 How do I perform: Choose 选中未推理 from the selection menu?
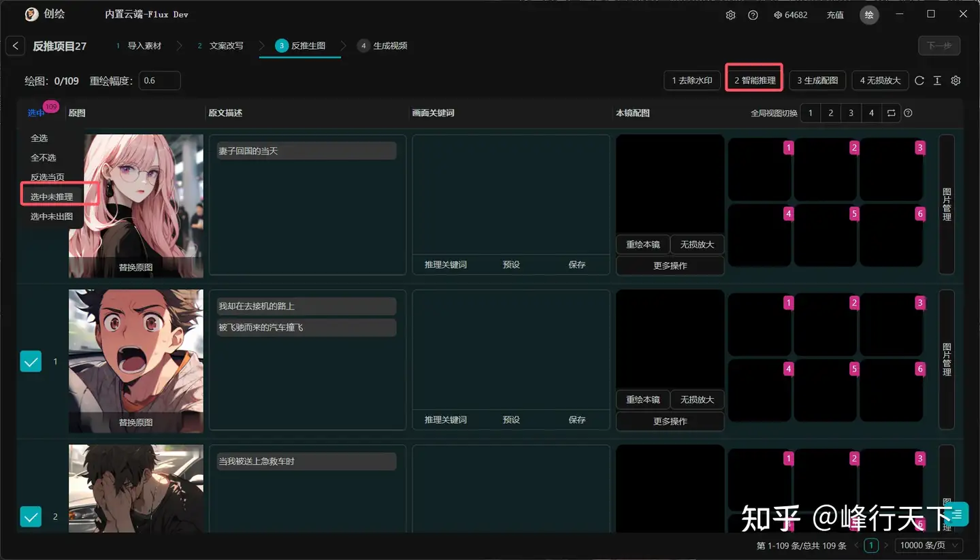(52, 197)
